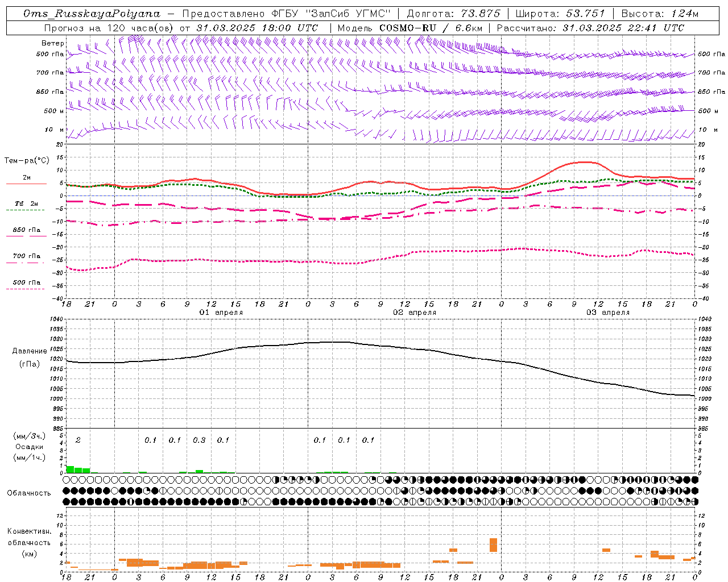
Task: Click the tallest orange convective cloud bar
Action: point(493,545)
